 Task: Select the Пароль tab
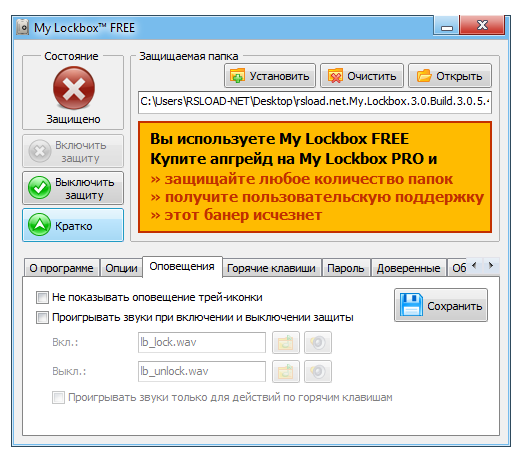click(x=346, y=268)
